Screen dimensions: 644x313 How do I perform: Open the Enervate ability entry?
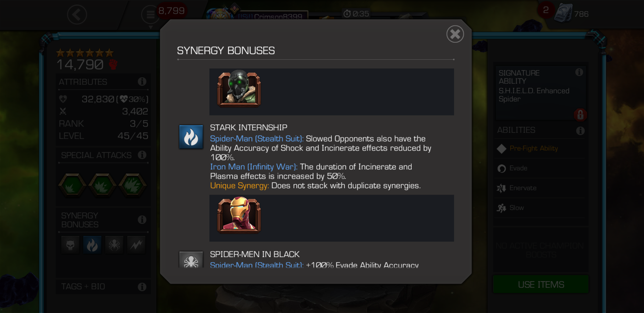pyautogui.click(x=540, y=188)
